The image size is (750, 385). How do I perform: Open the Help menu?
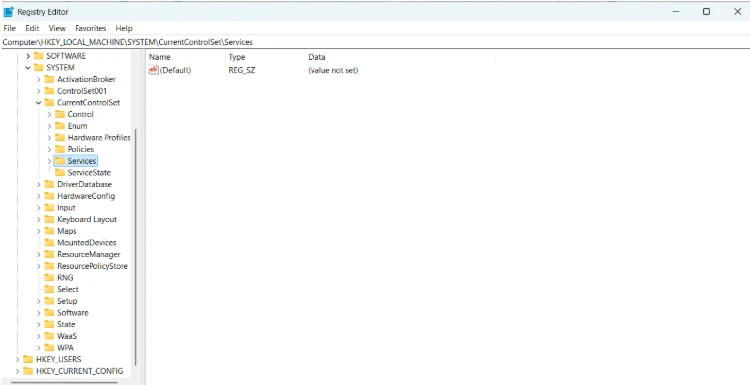click(124, 28)
